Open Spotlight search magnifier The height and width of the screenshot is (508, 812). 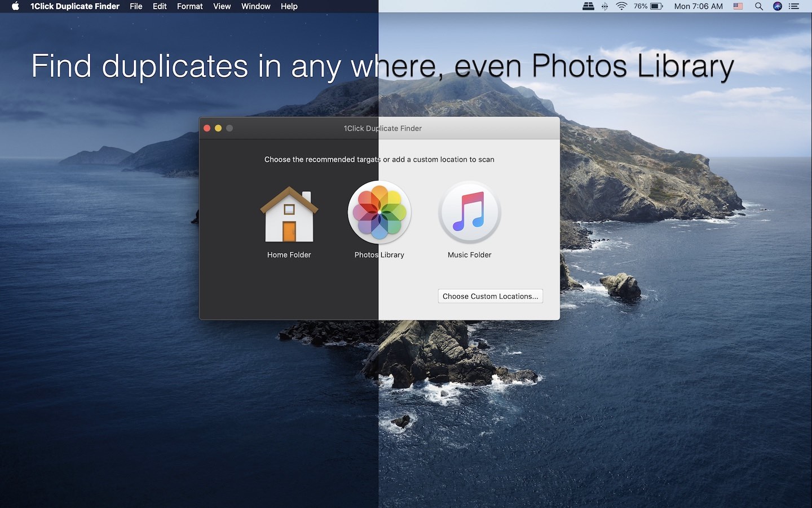(759, 6)
